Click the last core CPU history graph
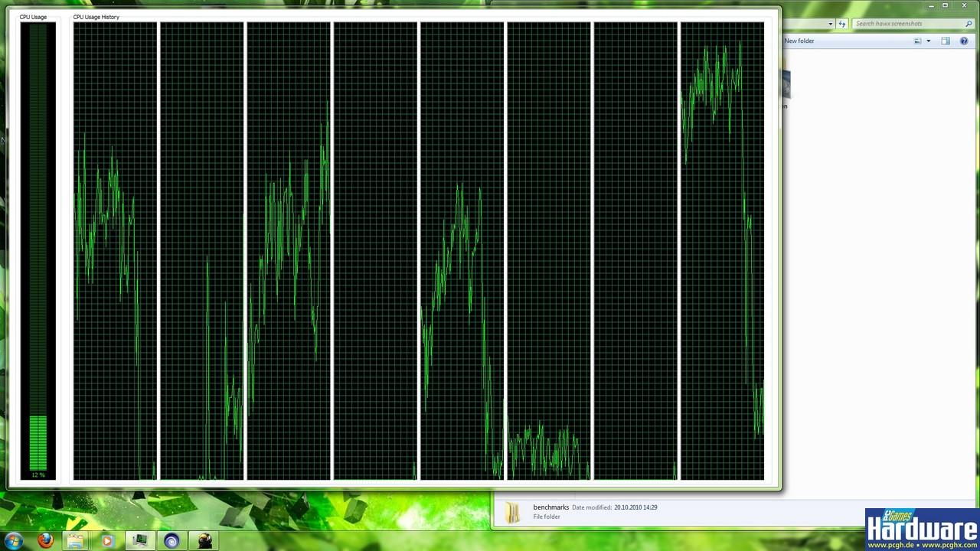Screen dimensions: 980x551 click(x=722, y=251)
